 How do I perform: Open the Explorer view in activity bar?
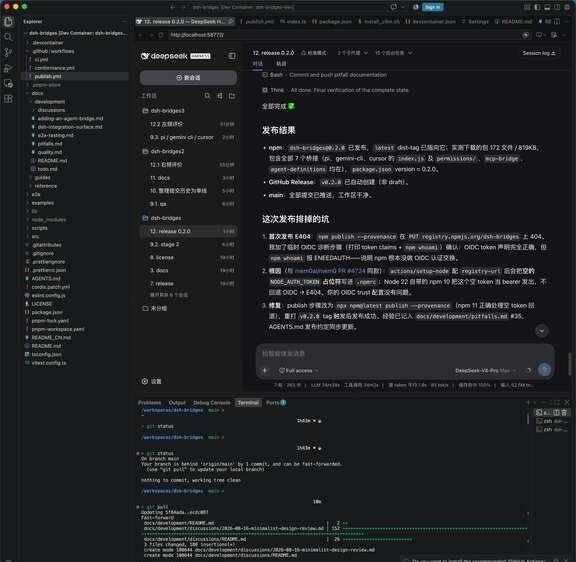click(8, 22)
